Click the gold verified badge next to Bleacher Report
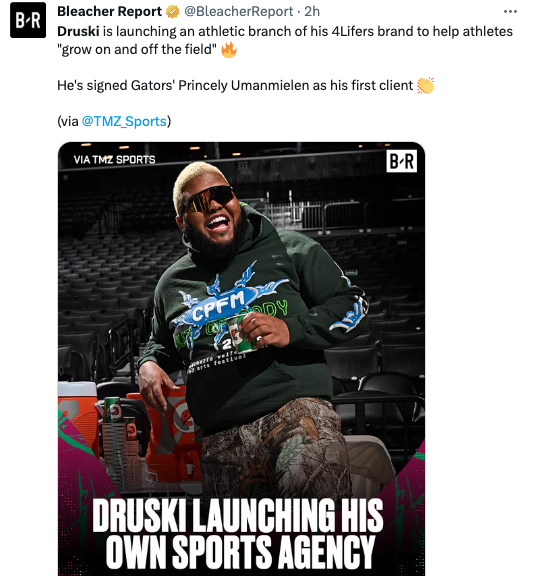 (x=172, y=12)
